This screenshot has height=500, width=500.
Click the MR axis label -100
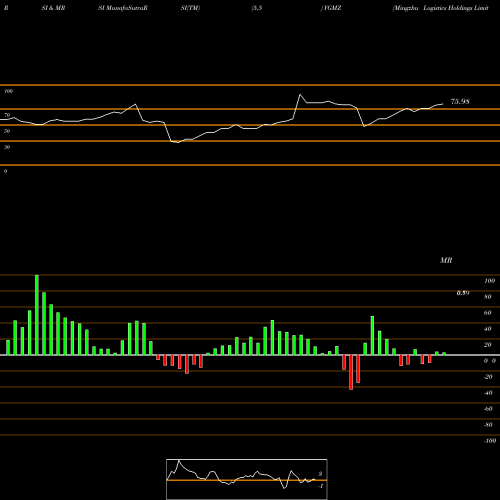(x=490, y=441)
